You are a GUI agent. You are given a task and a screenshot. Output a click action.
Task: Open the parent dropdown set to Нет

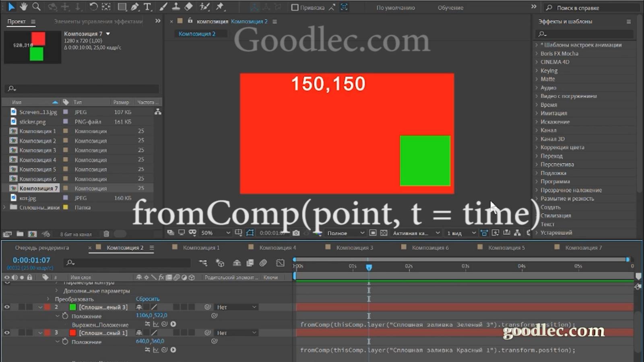point(236,307)
